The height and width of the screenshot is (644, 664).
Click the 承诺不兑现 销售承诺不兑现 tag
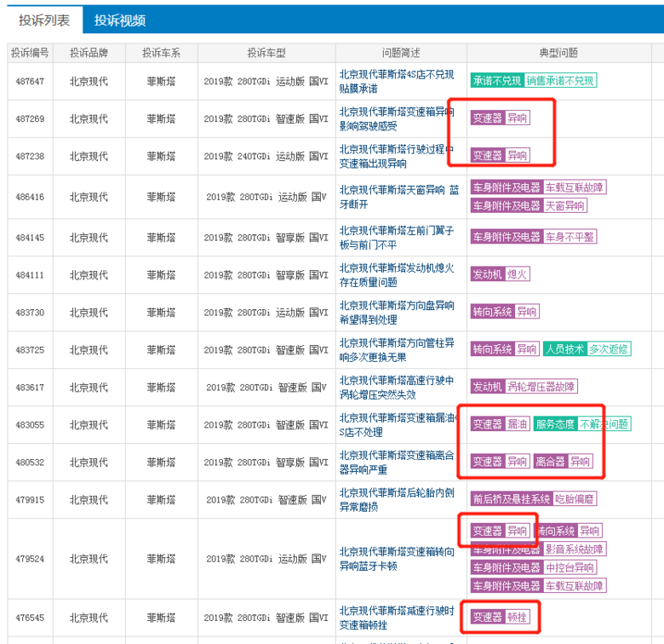[x=534, y=80]
